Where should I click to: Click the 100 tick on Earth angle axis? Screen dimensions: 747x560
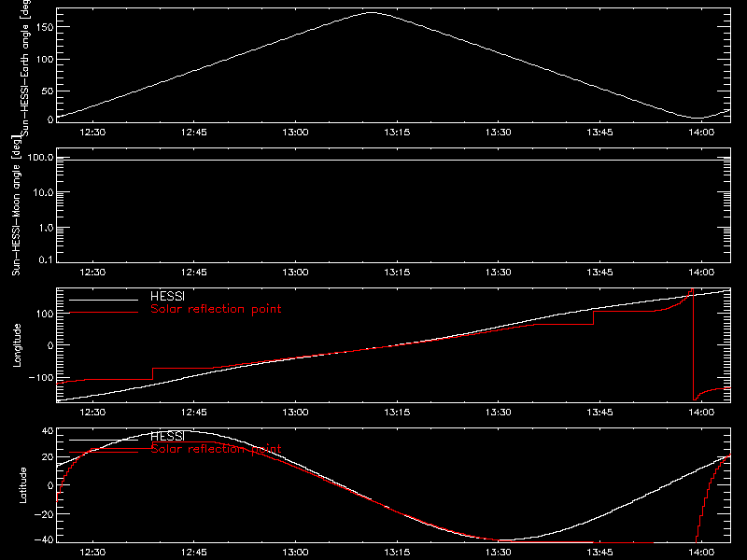coord(44,60)
